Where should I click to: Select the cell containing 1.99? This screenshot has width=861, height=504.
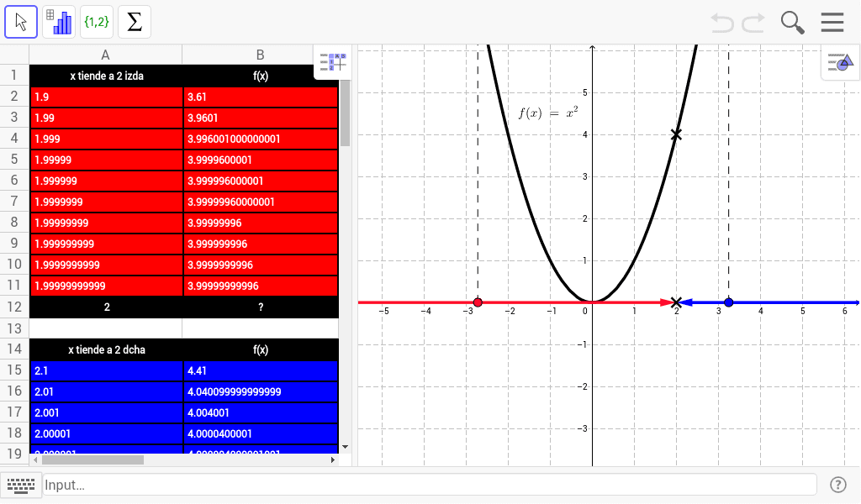(x=107, y=118)
